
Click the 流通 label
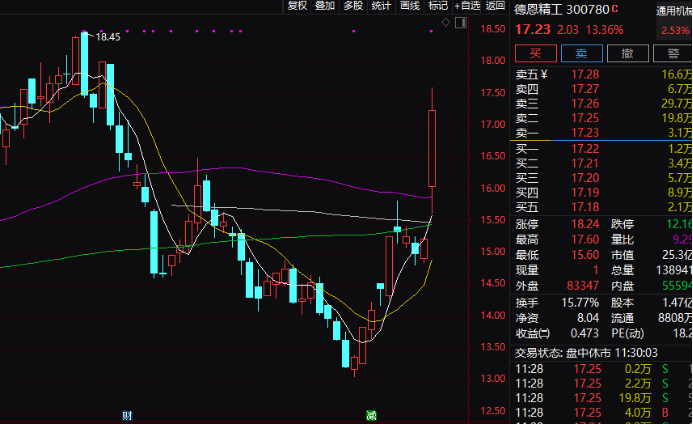[622, 318]
